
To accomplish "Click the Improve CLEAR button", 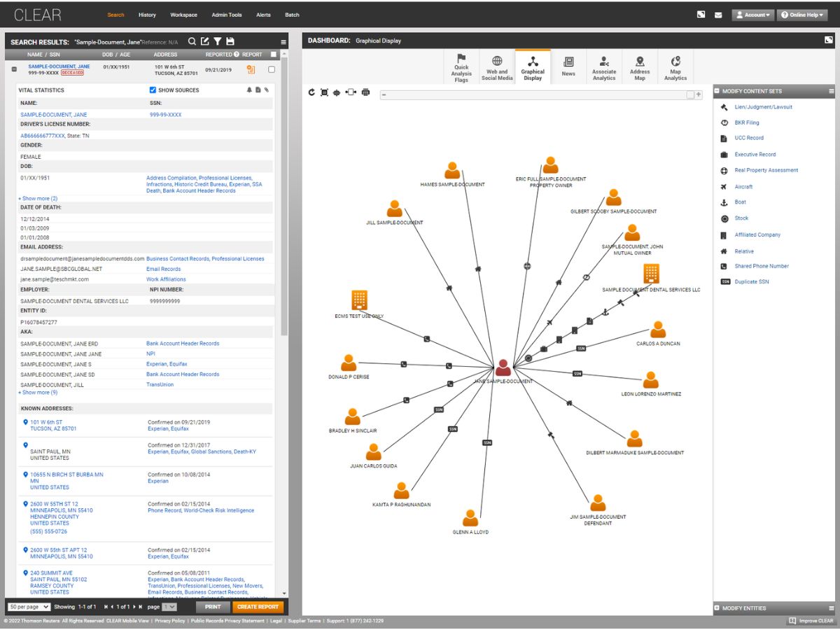I will point(811,621).
